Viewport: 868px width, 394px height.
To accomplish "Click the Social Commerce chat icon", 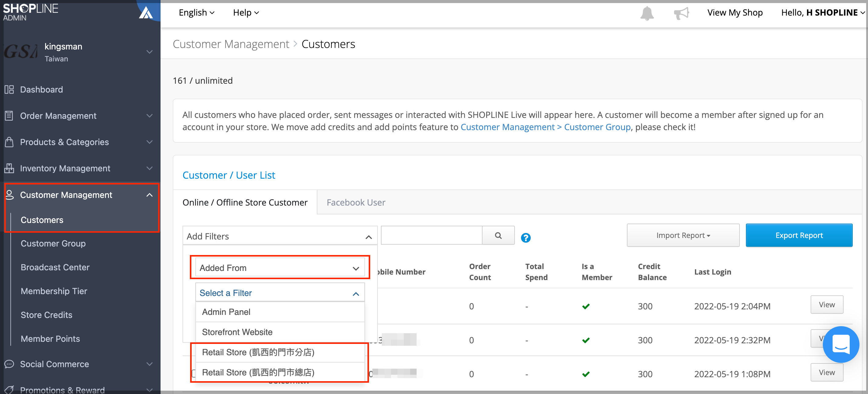I will click(9, 364).
